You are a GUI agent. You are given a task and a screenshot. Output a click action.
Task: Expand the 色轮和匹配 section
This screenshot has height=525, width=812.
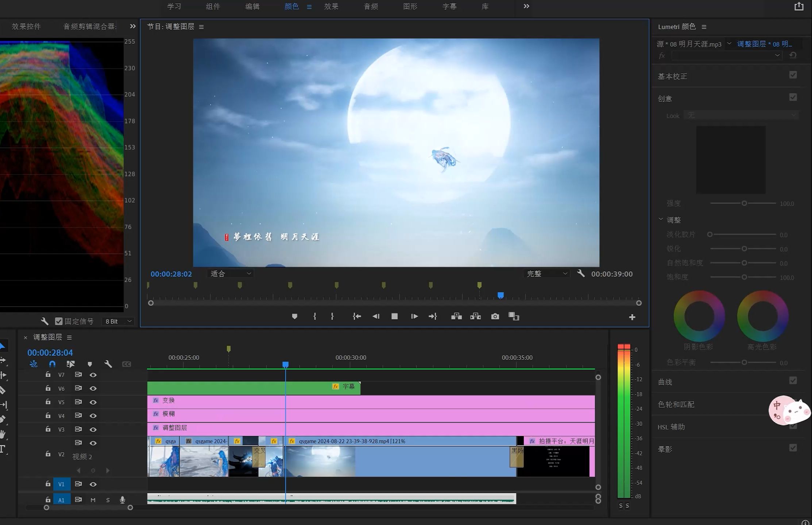tap(676, 404)
